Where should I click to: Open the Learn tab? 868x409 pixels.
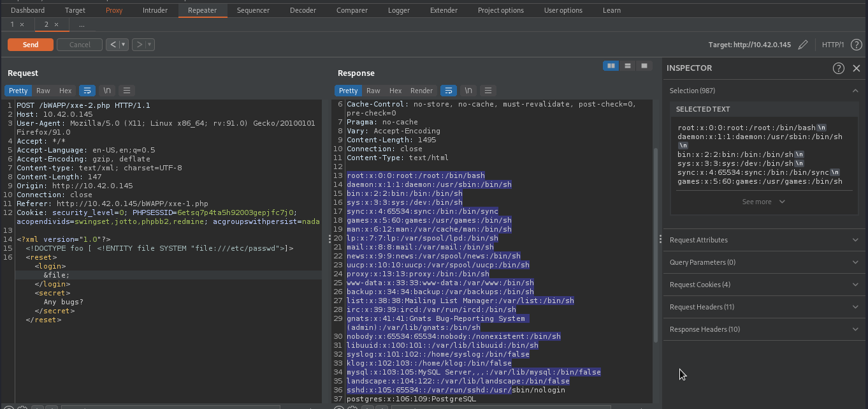pos(612,10)
